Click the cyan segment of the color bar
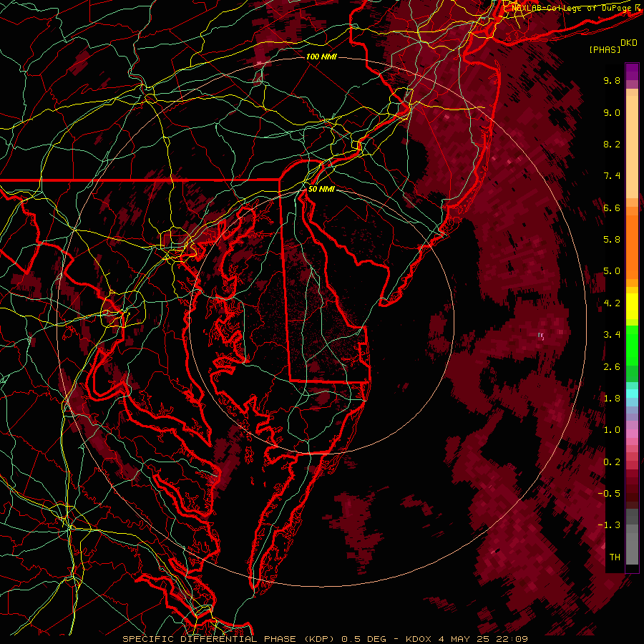Viewport: 644px width, 644px height. (x=632, y=394)
